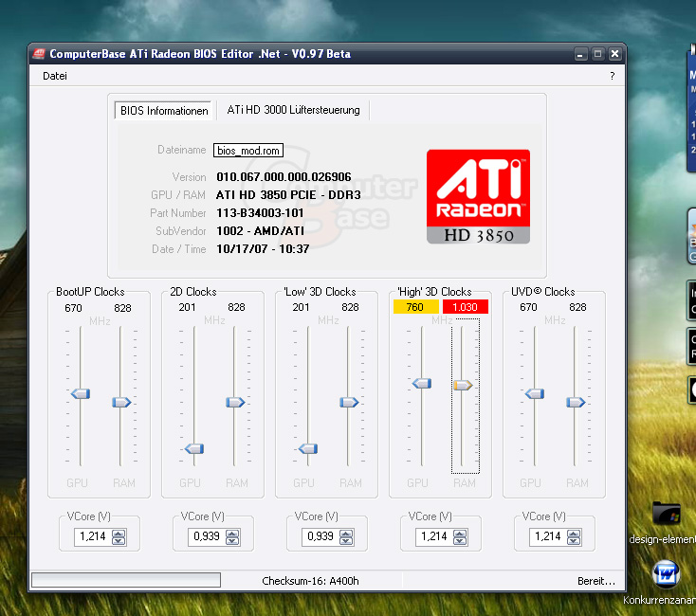Click the version number 010.067.000.000.026906
The width and height of the screenshot is (696, 616).
(284, 177)
